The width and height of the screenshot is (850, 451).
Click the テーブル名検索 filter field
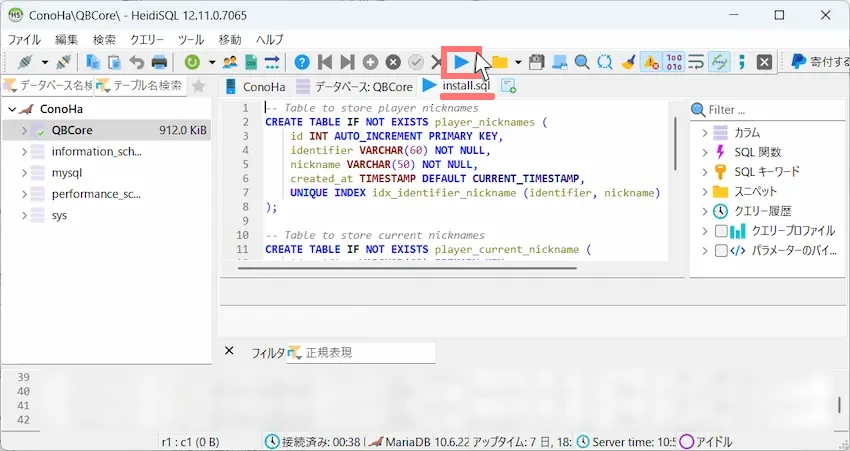[140, 86]
